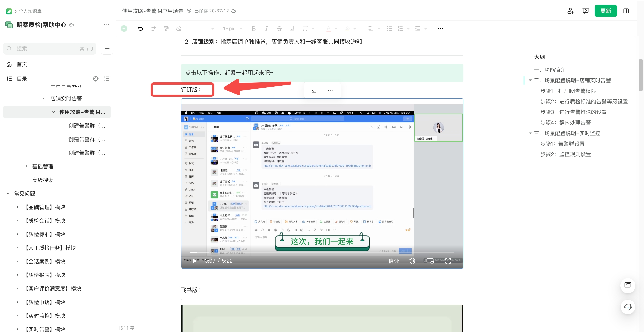Viewport: 644px width, 332px height.
Task: Enter video fullscreen mode
Action: (448, 261)
